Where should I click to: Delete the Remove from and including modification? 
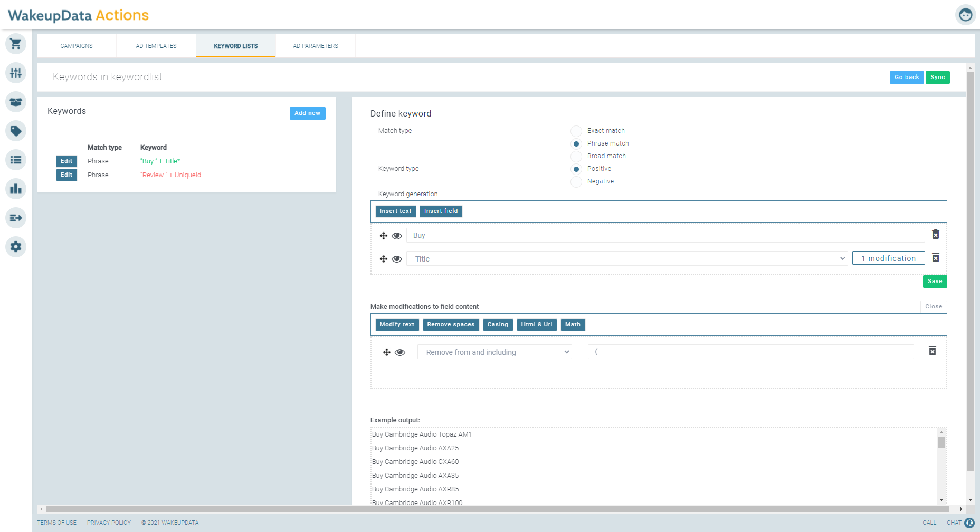(x=933, y=351)
